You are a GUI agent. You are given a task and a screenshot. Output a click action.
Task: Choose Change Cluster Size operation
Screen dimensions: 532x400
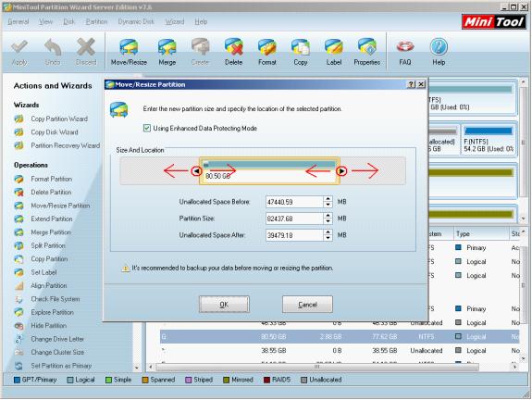[57, 352]
